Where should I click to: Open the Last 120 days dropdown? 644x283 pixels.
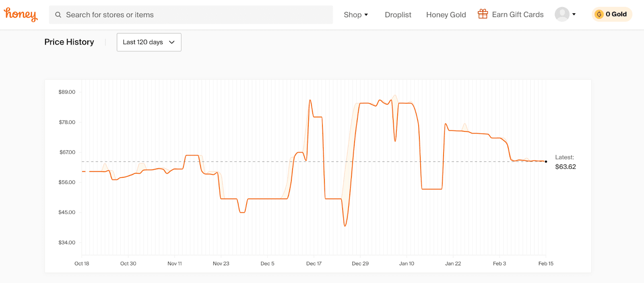coord(149,42)
